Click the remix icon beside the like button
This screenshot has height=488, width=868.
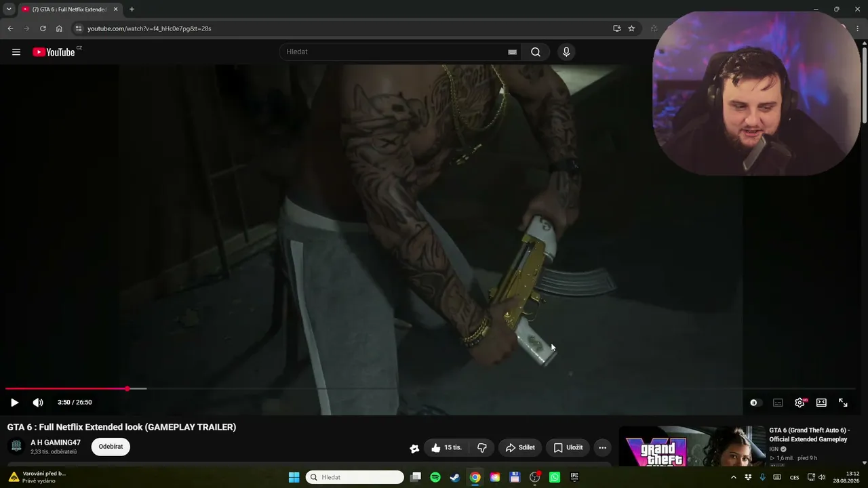point(414,448)
